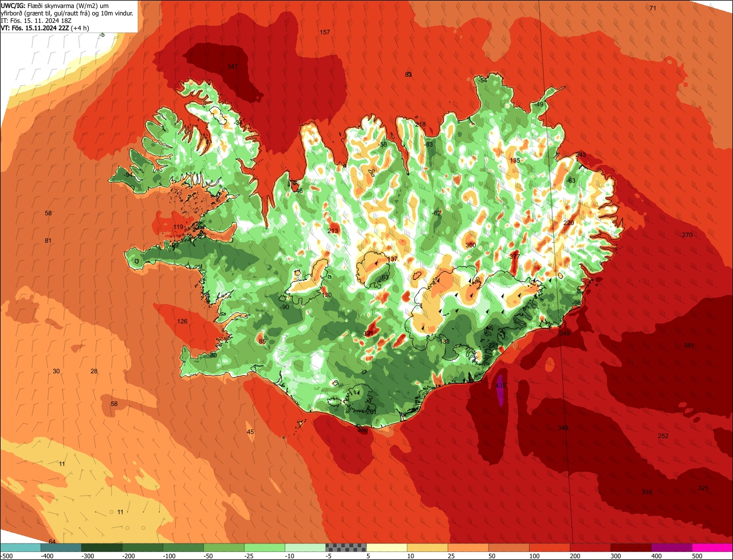Click the magenta legend swatch above 500
The width and height of the screenshot is (733, 560).
713,547
